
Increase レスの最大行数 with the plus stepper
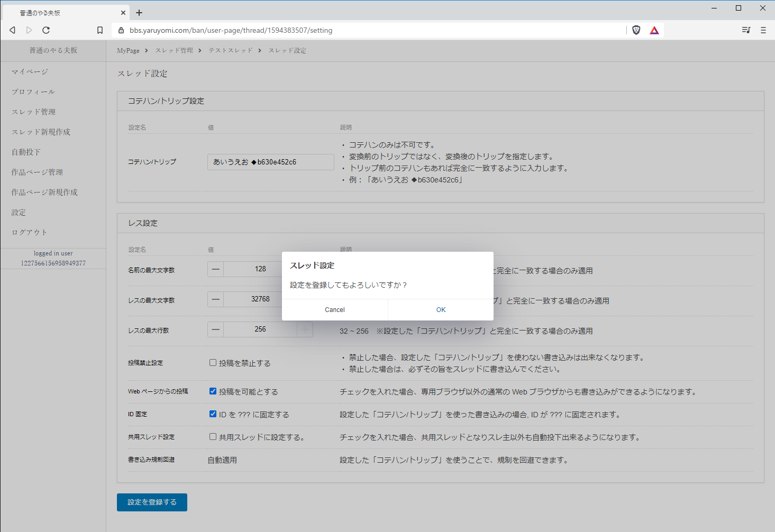tap(305, 329)
